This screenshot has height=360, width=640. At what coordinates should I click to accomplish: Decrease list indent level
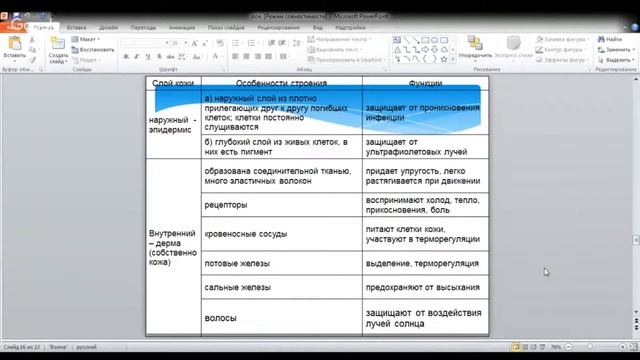[x=271, y=43]
